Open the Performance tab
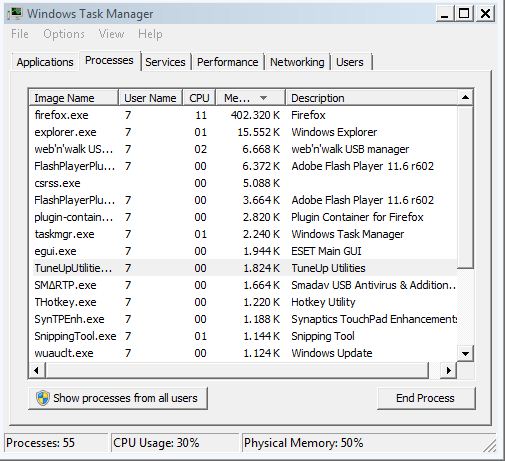505x462 pixels. click(x=228, y=62)
